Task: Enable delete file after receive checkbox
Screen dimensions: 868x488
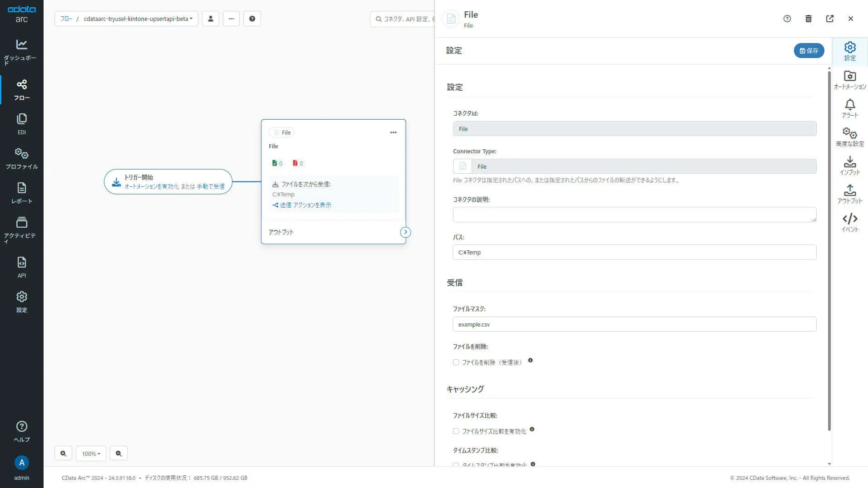Action: click(x=456, y=362)
